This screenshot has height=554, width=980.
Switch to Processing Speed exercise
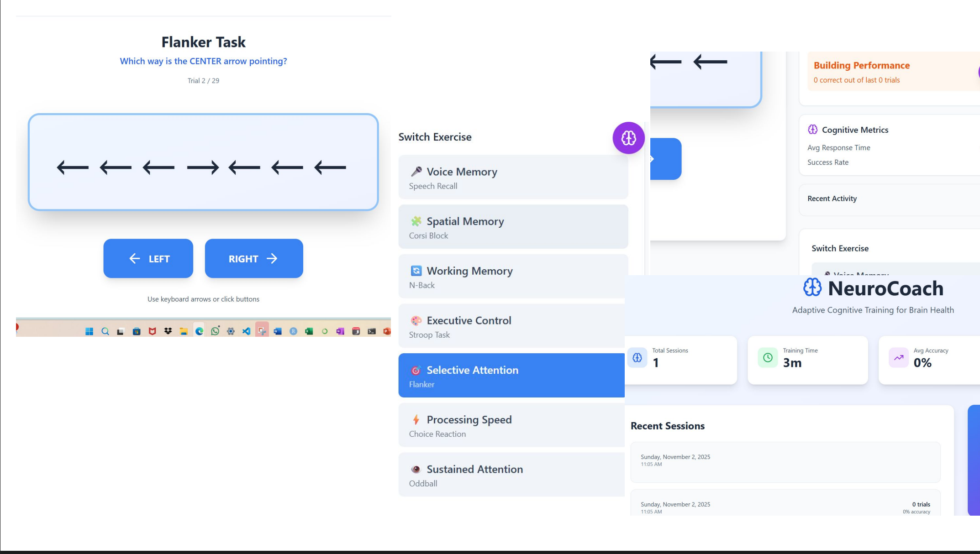point(511,425)
